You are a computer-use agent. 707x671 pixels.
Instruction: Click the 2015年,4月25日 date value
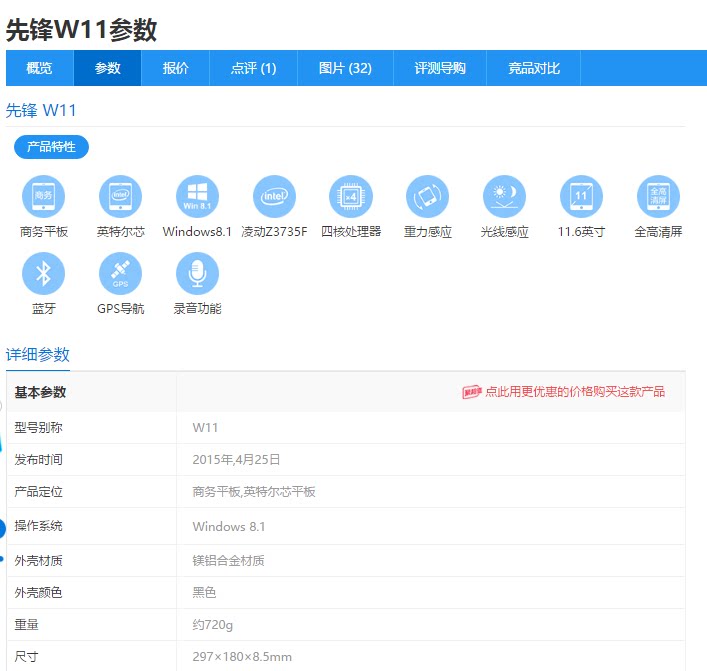[236, 460]
